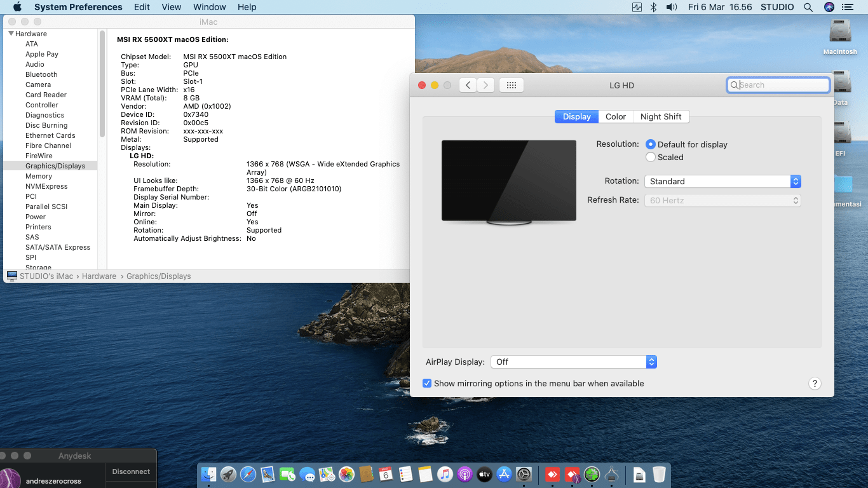Open Messages from the Dock
868x488 pixels.
tap(307, 474)
